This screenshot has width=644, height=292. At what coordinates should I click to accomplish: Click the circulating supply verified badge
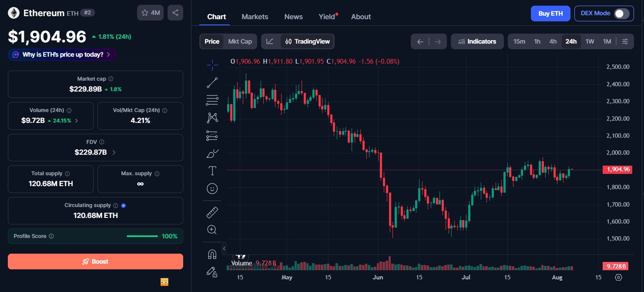124,205
